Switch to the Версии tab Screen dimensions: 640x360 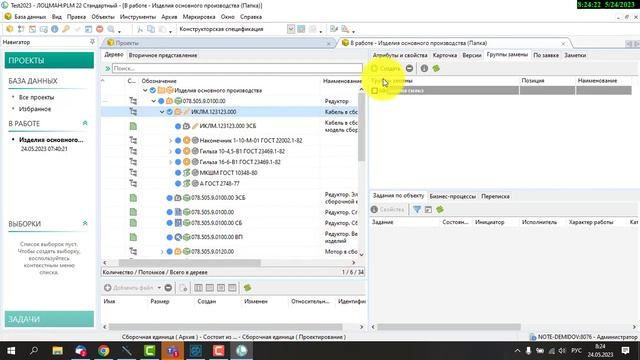tap(472, 55)
